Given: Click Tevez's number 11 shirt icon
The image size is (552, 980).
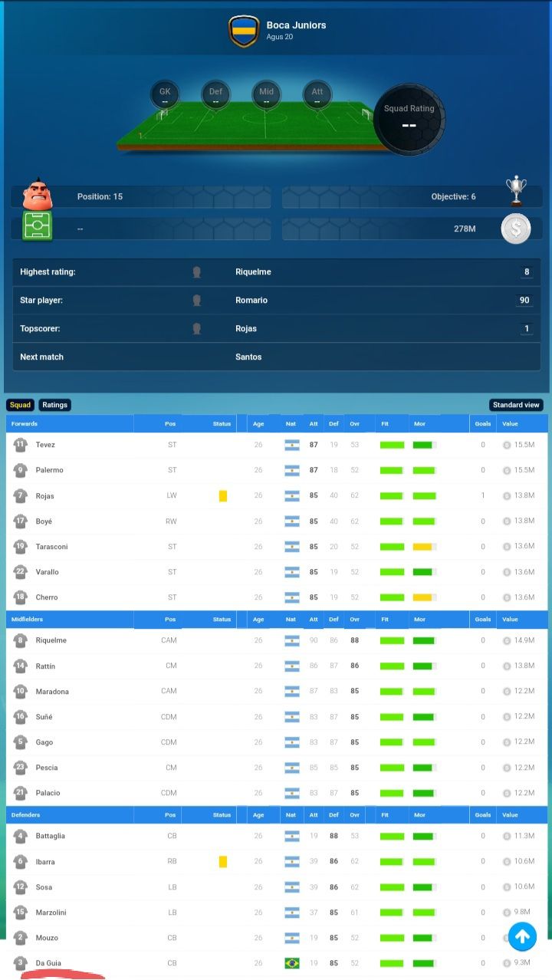Looking at the screenshot, I should tap(20, 444).
